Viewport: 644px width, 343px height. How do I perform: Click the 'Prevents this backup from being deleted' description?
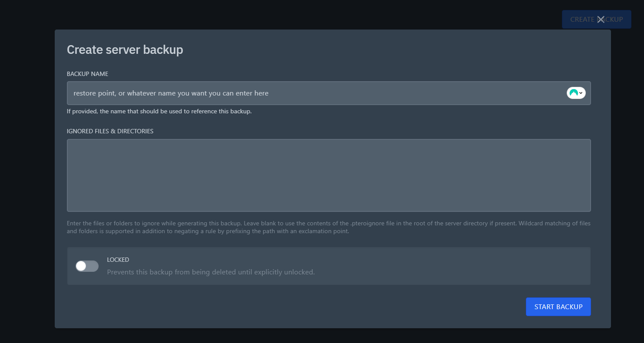pos(211,272)
